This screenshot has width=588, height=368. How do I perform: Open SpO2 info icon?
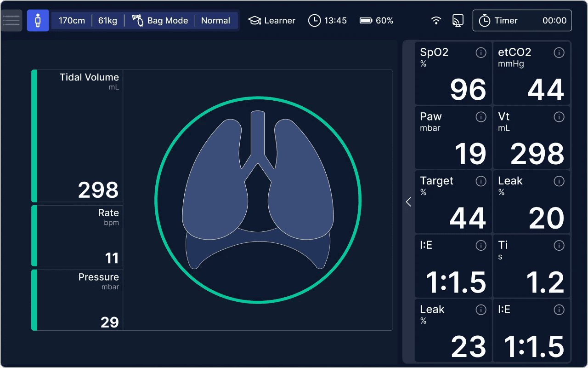click(x=481, y=53)
